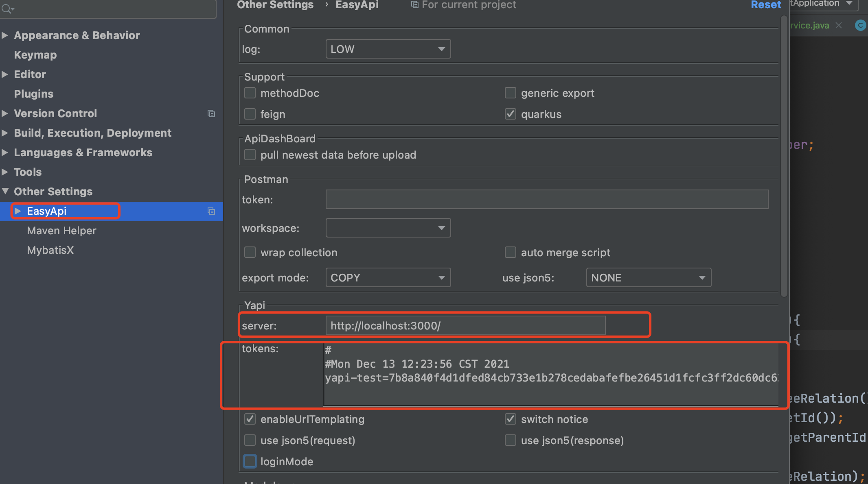Collapse the Other Settings section
This screenshot has width=868, height=484.
(5, 191)
